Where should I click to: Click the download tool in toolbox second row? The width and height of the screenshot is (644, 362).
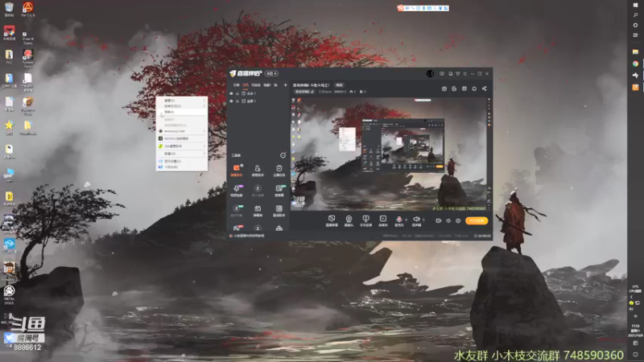pyautogui.click(x=258, y=191)
